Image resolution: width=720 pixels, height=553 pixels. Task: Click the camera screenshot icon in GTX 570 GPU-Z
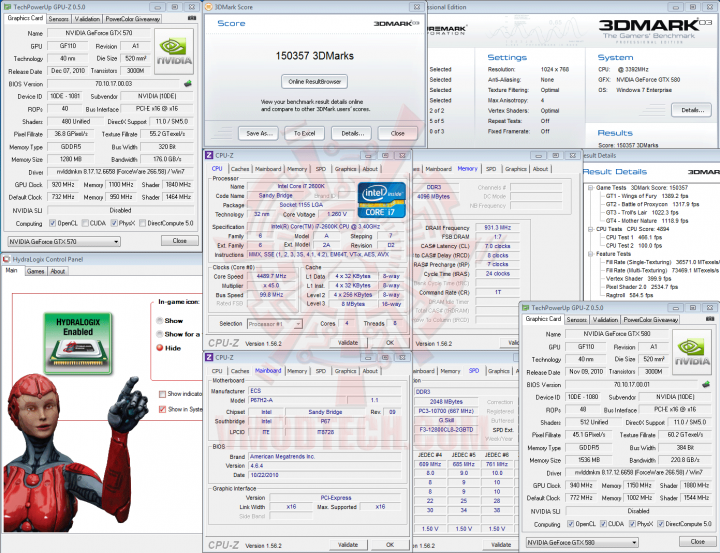click(192, 18)
